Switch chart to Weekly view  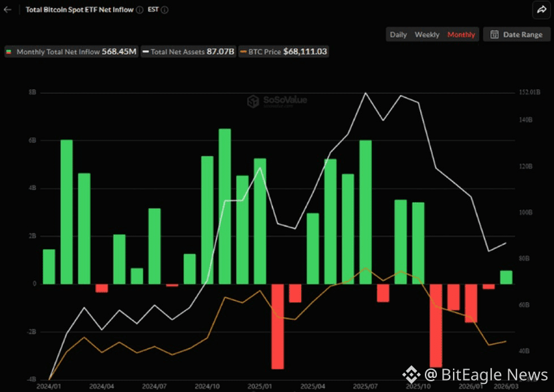tap(427, 35)
